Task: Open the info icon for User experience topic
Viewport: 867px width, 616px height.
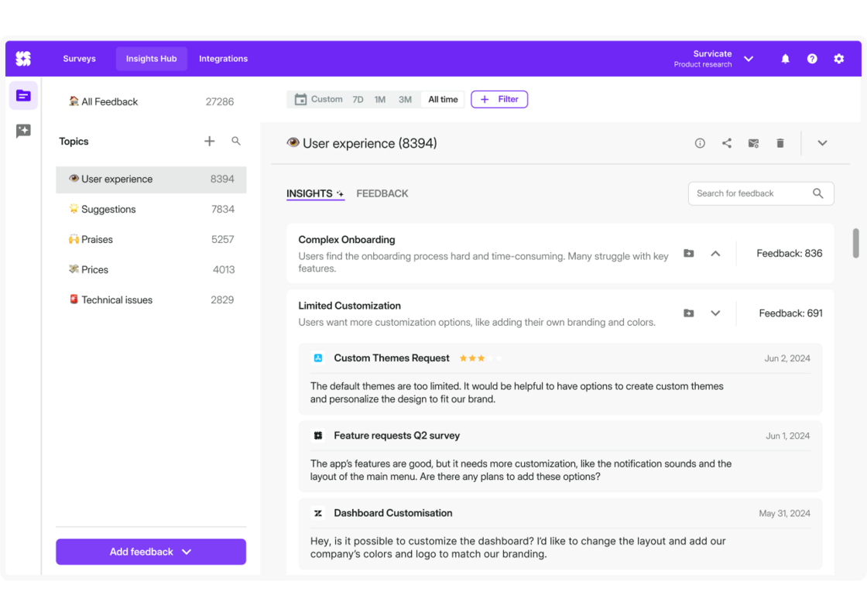Action: tap(700, 143)
